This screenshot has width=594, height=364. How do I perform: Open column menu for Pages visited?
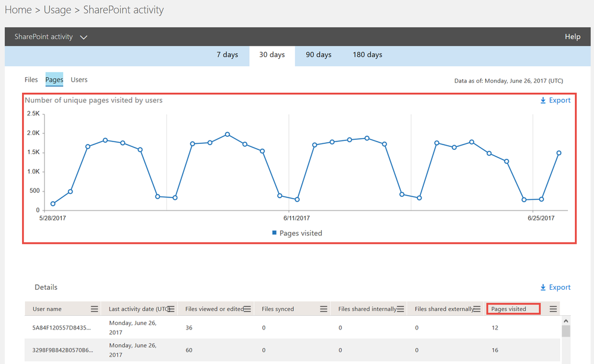553,309
